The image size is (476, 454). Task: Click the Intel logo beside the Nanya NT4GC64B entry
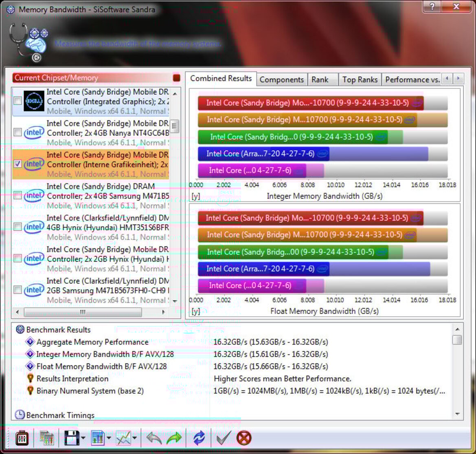point(34,132)
